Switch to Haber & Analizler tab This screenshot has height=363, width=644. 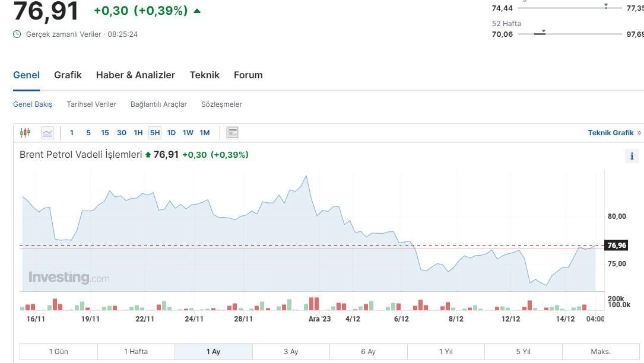coord(135,75)
